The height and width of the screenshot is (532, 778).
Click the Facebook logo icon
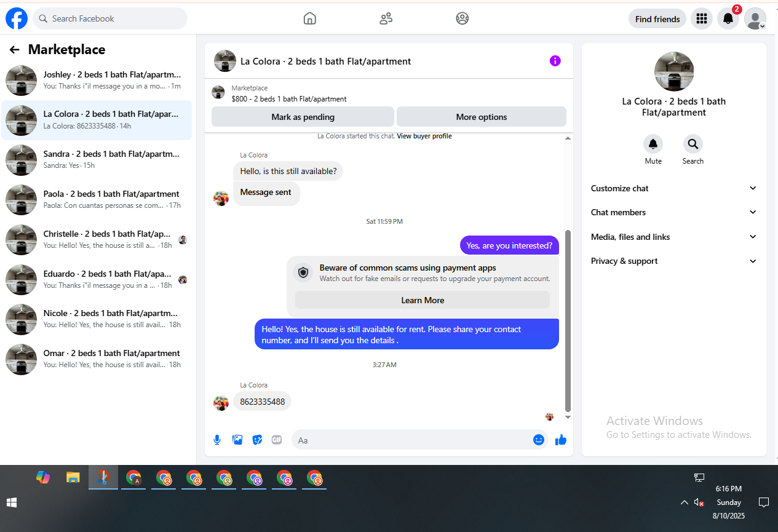tap(17, 18)
